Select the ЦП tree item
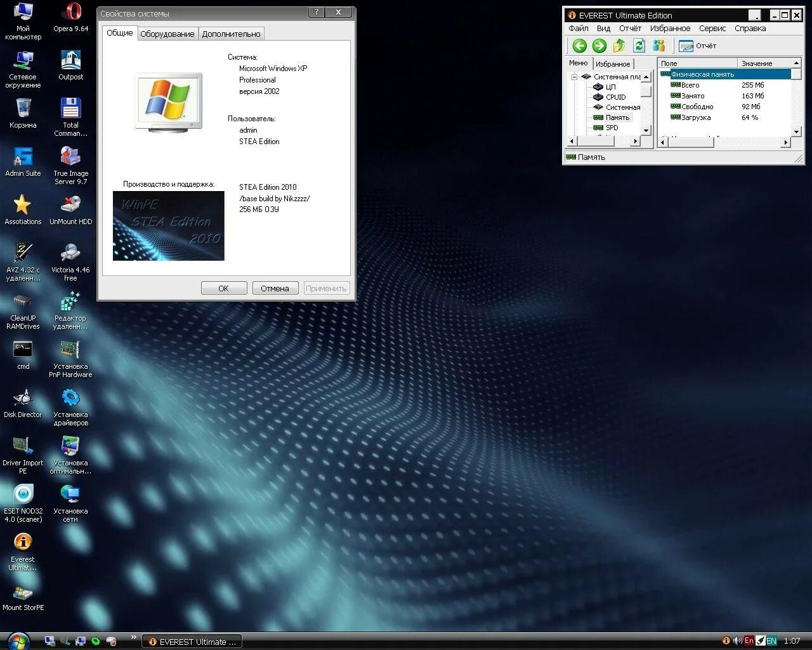Viewport: 812px width, 650px height. click(604, 87)
